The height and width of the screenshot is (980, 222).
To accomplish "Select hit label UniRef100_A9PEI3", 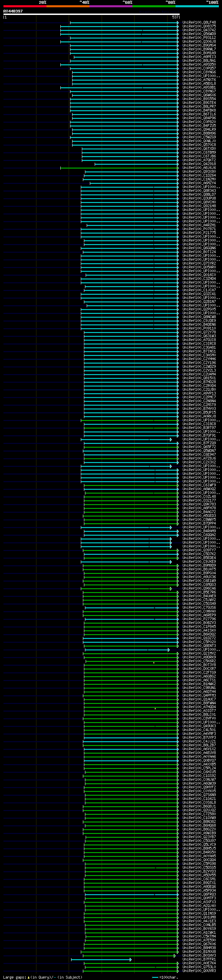I will coord(199,57).
